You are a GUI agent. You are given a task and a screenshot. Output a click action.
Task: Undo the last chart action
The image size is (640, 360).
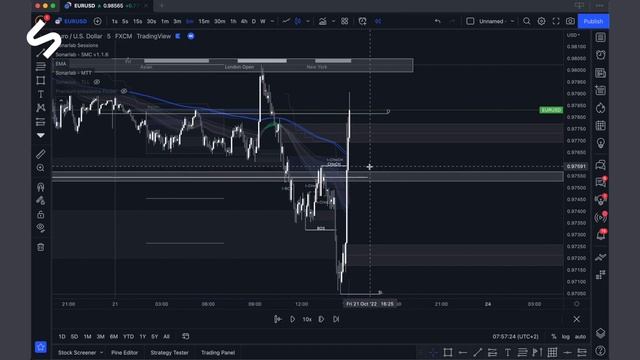pos(438,21)
